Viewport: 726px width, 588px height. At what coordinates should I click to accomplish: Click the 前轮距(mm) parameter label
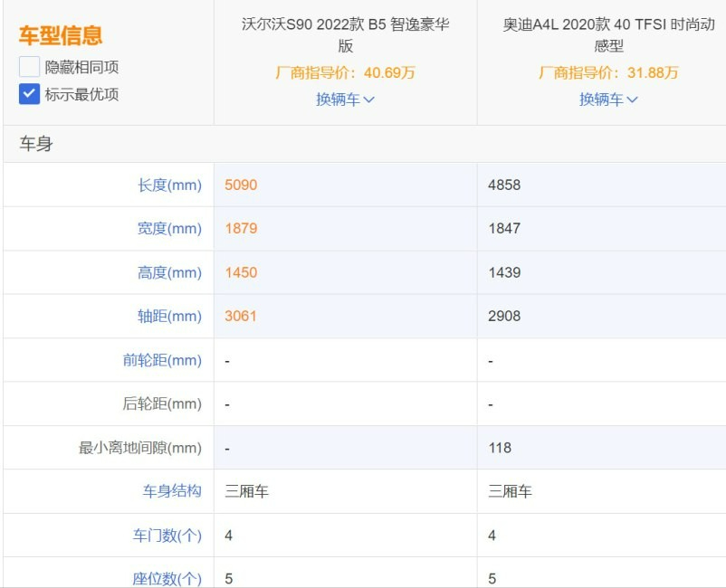[162, 360]
